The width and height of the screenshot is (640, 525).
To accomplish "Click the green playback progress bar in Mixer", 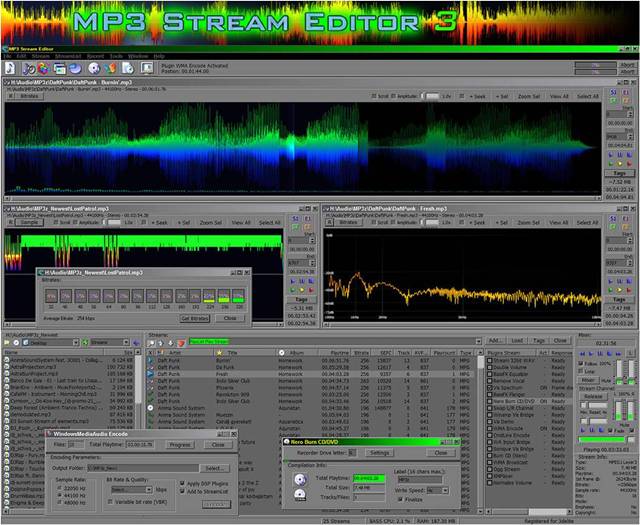I will pyautogui.click(x=602, y=440).
